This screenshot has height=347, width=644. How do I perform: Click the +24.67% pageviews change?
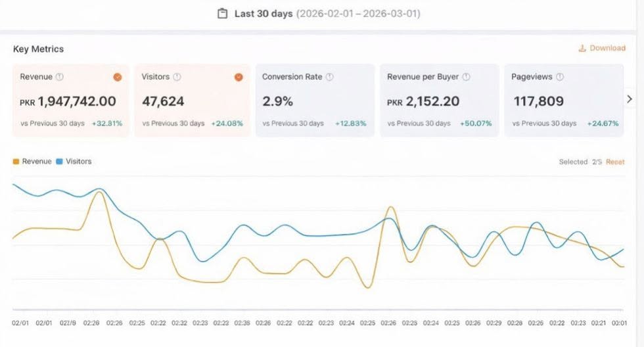[603, 124]
